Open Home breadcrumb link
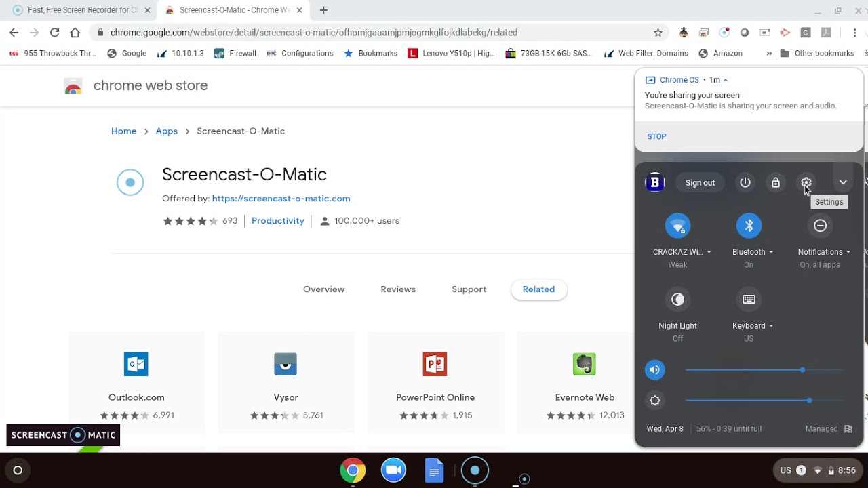 click(x=123, y=131)
